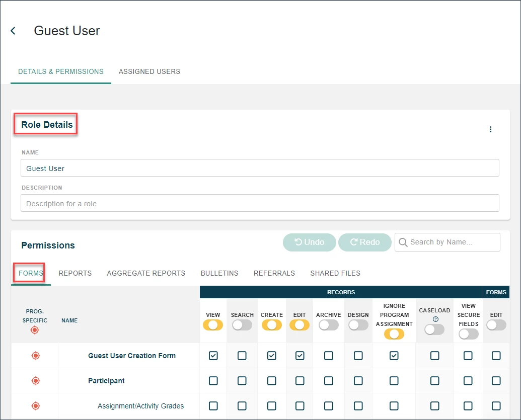Check View Secure Fields for Participant
Viewport: 521px width, 420px height.
pyautogui.click(x=468, y=380)
